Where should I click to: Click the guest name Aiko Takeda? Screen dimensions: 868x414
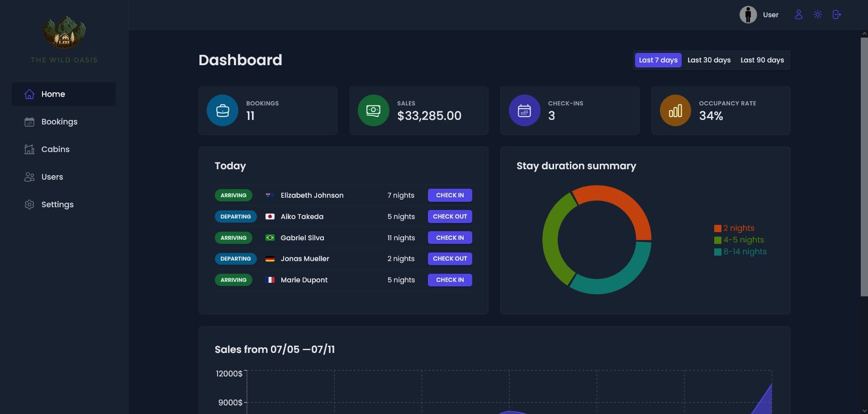pos(302,217)
